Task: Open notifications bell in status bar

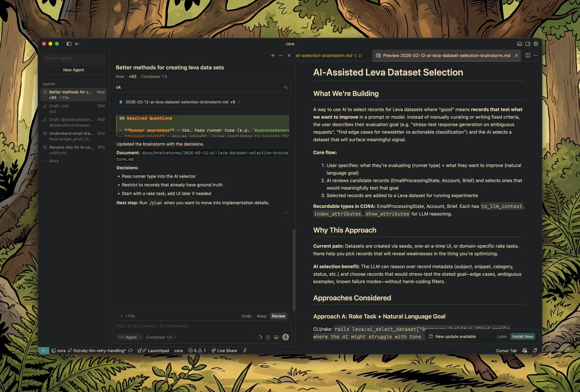Action: coord(535,350)
